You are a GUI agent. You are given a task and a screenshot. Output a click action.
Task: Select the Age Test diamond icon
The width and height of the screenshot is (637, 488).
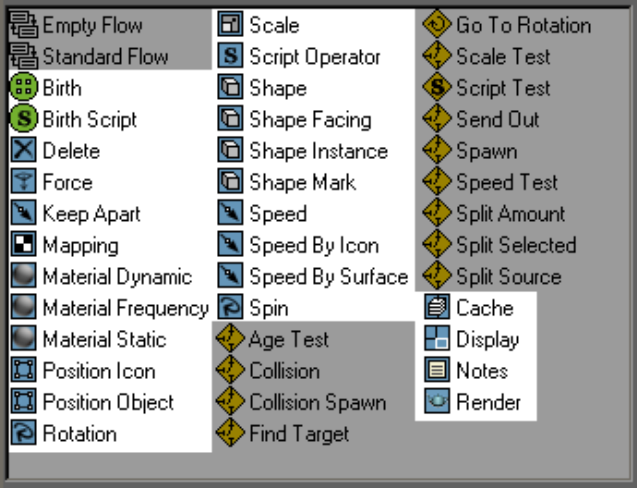click(x=231, y=340)
